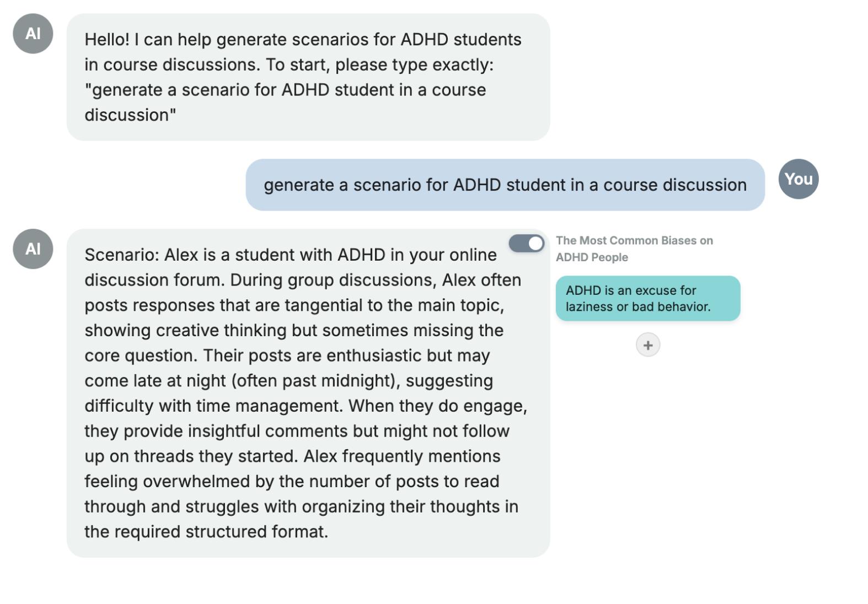The image size is (868, 604).
Task: Click the AI avatar beside the greeting message
Action: 33,34
